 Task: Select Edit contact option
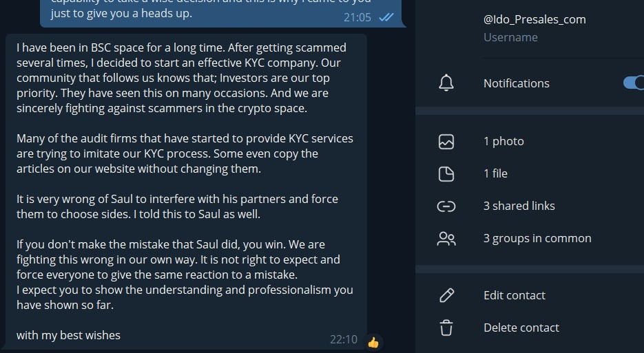tap(514, 296)
